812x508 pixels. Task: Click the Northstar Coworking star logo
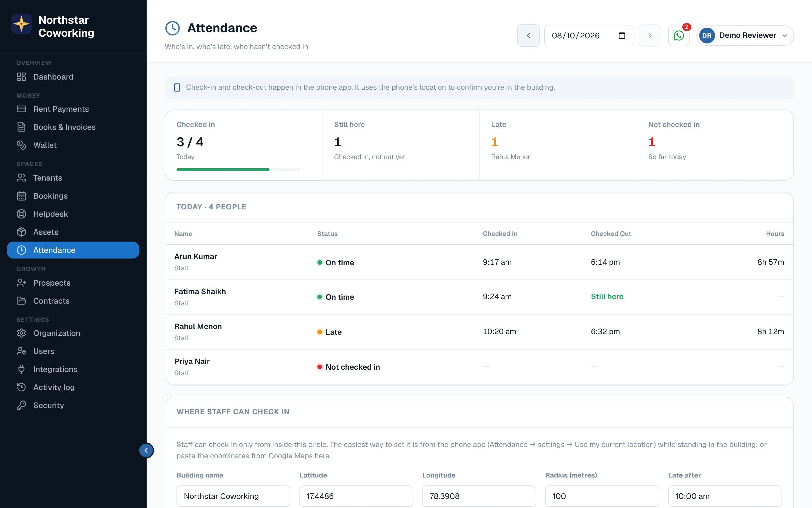(x=21, y=23)
